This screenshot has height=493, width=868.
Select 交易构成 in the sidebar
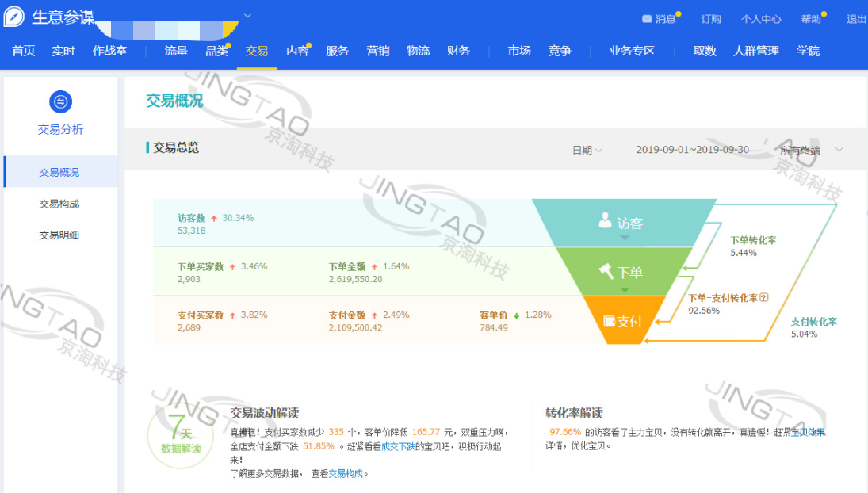click(59, 204)
